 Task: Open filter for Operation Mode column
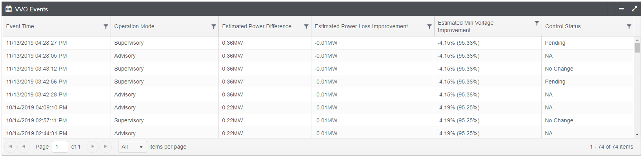click(213, 27)
